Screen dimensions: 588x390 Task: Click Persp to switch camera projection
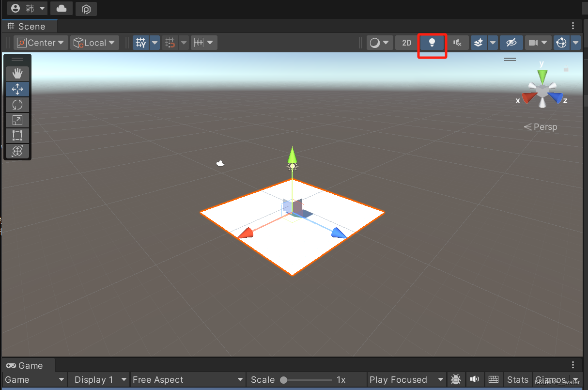544,126
